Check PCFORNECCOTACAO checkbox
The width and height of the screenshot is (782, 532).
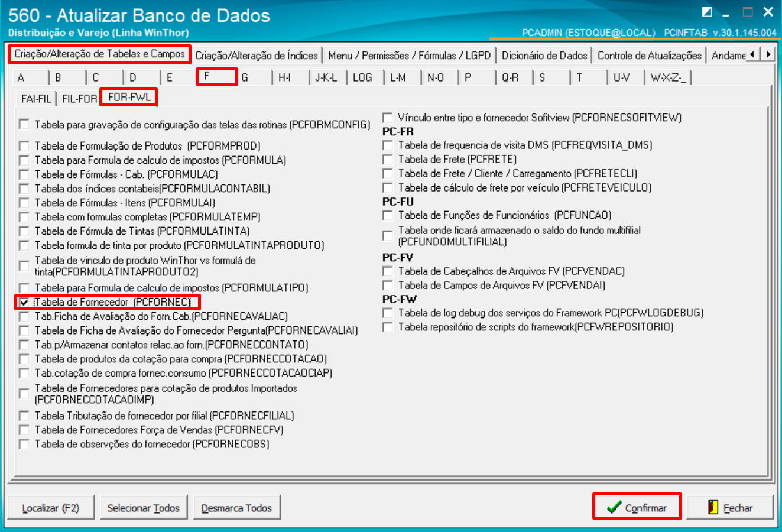[24, 359]
